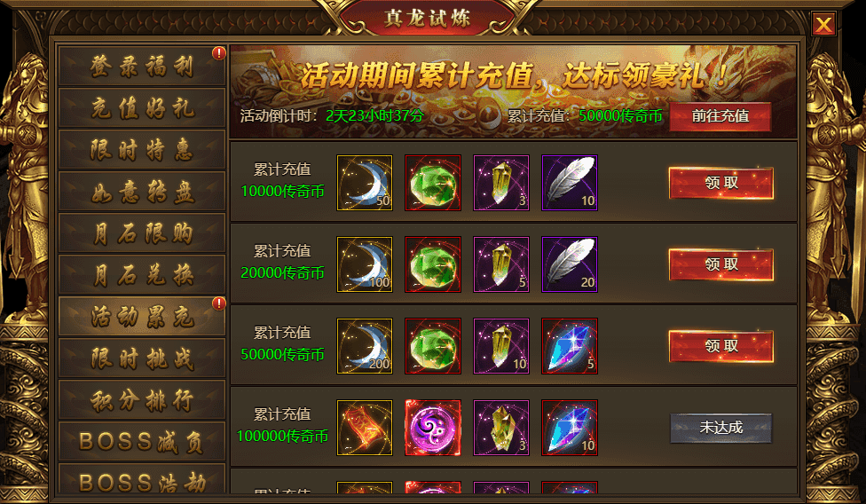This screenshot has height=504, width=866.
Task: Open the 登录福利 tab
Action: tap(142, 67)
